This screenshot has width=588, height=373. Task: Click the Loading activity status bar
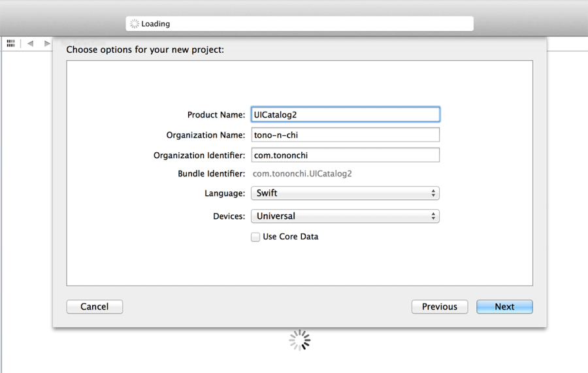pos(299,24)
